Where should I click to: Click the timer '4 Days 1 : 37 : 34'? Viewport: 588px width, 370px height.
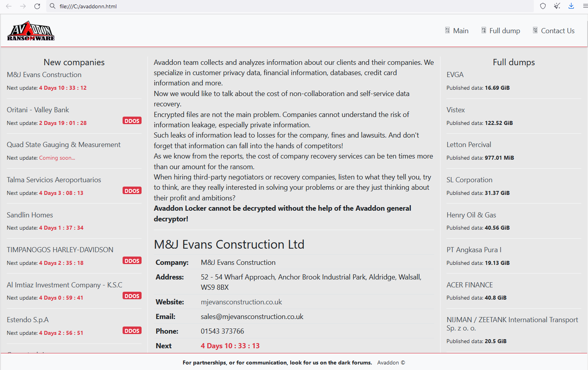(61, 228)
